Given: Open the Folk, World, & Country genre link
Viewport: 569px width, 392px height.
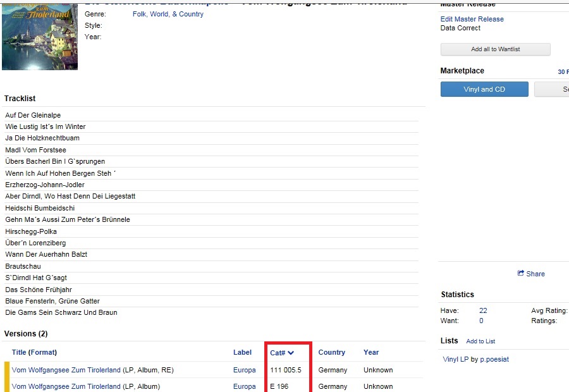Looking at the screenshot, I should coord(168,14).
